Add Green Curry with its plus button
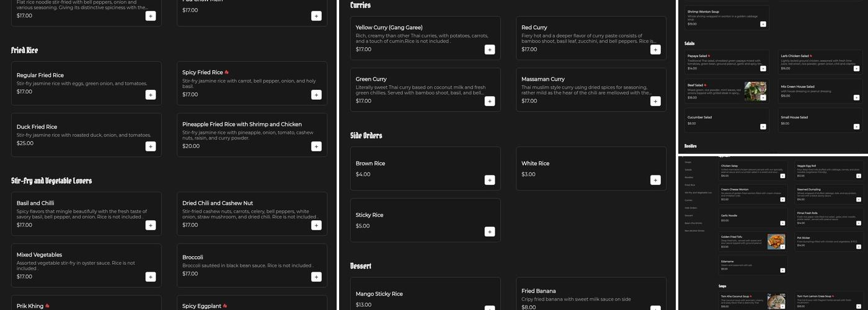 [489, 101]
